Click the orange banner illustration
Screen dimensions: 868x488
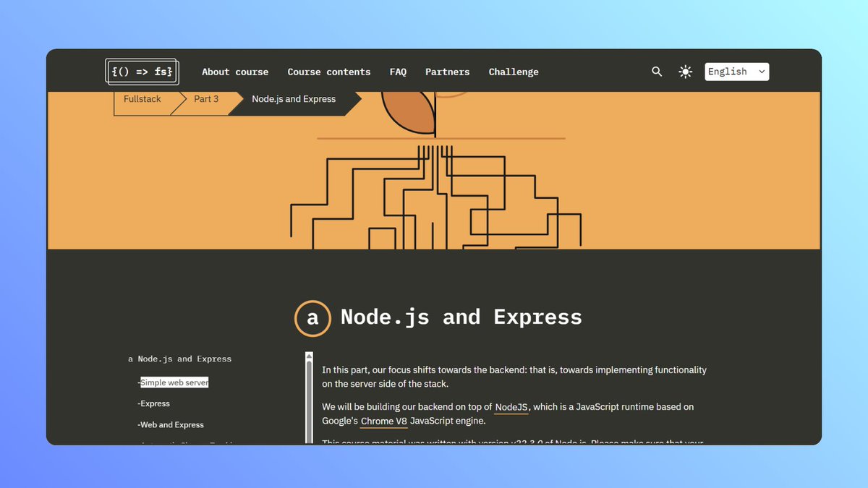click(x=434, y=171)
